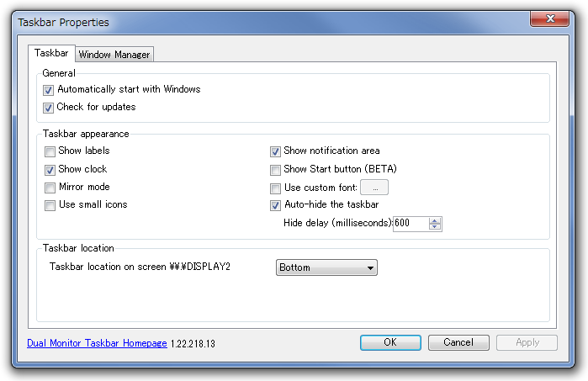588x381 pixels.
Task: Enable Show Start button (BETA)
Action: pyautogui.click(x=275, y=170)
